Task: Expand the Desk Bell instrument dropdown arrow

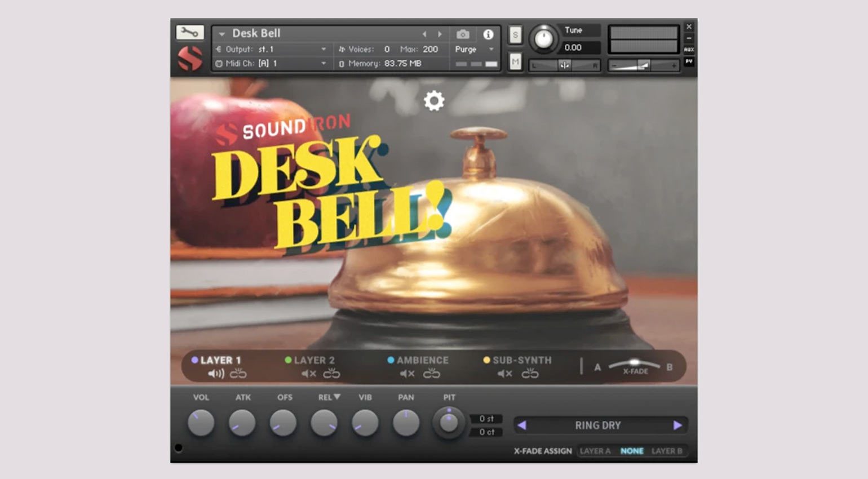Action: (222, 34)
